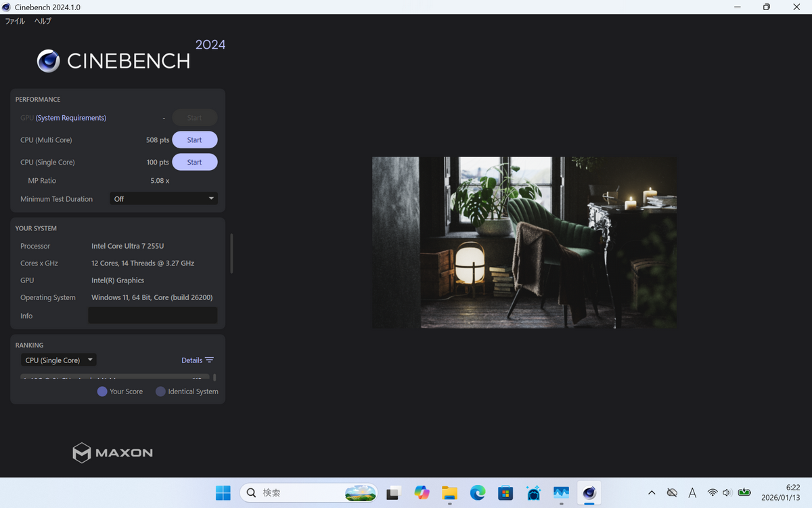
Task: Click the RANKING section heading
Action: point(29,345)
